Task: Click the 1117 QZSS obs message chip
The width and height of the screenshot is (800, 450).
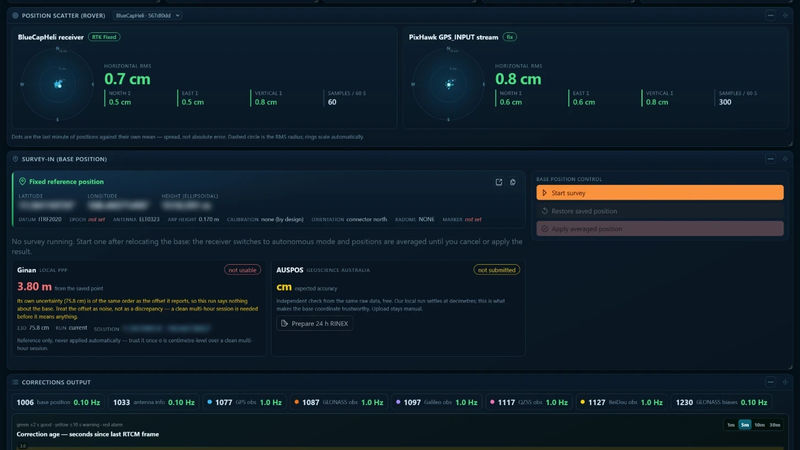Action: click(x=529, y=403)
